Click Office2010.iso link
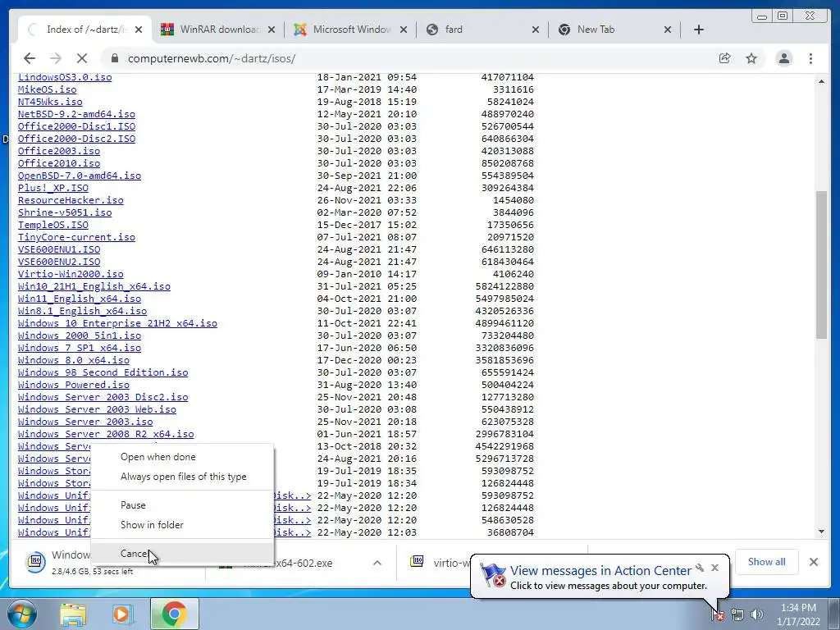The image size is (840, 630). [x=59, y=163]
